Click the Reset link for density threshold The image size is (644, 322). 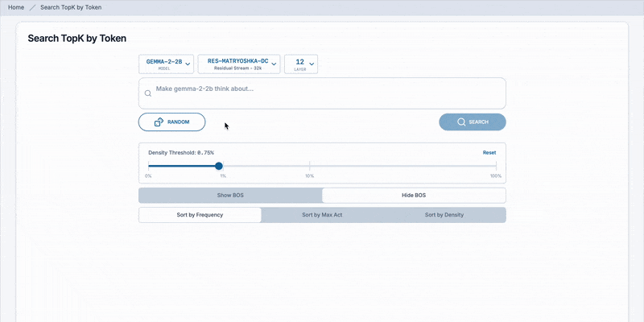click(489, 152)
